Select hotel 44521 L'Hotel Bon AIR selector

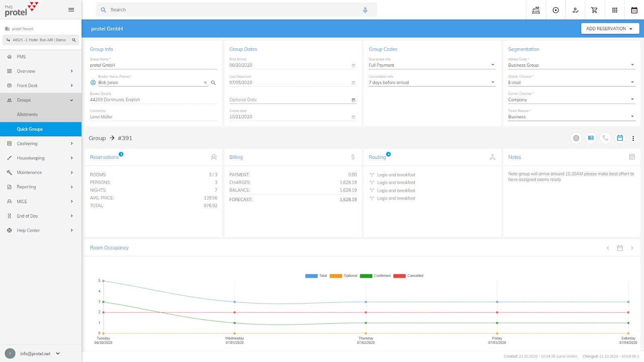[x=41, y=40]
